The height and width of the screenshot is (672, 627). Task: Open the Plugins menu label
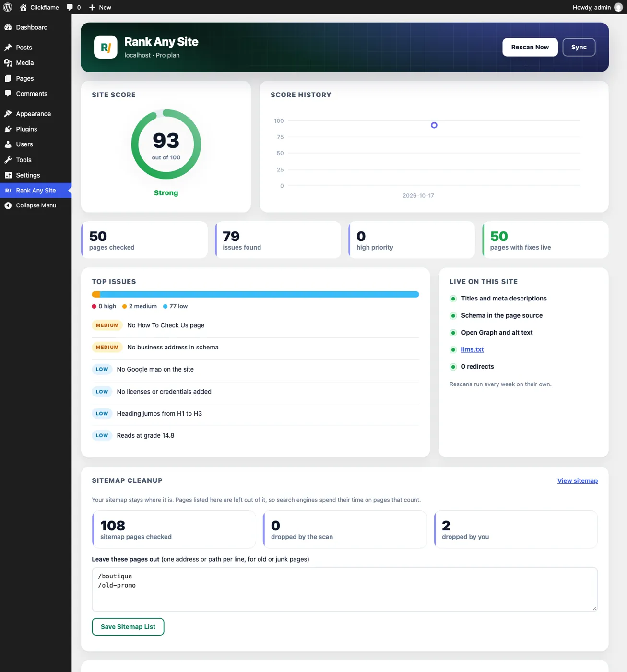tap(26, 129)
